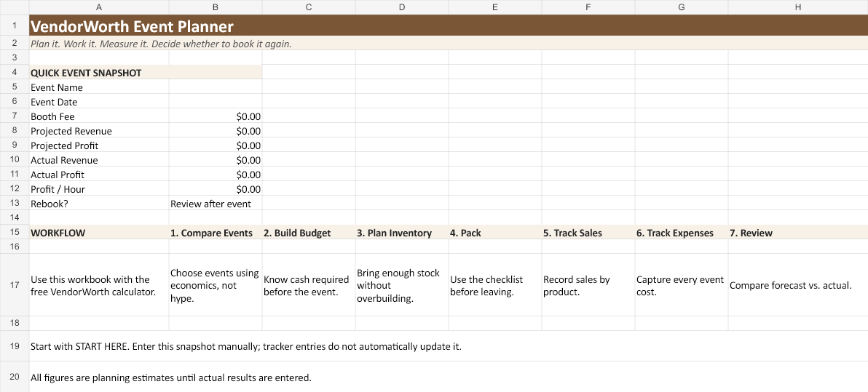Viewport: 868px width, 392px height.
Task: Select the 'Use this workbook with the free VendorWorth calculator' cell
Action: coord(98,285)
